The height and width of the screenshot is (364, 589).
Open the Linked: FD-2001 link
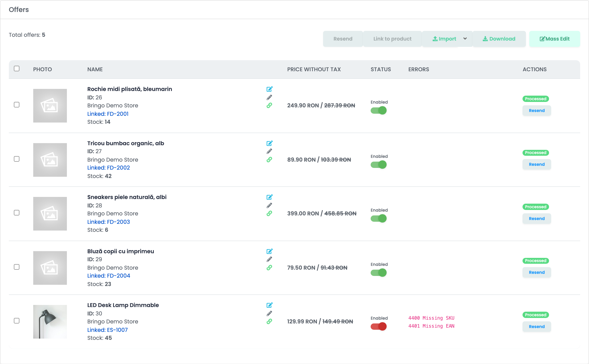click(108, 114)
